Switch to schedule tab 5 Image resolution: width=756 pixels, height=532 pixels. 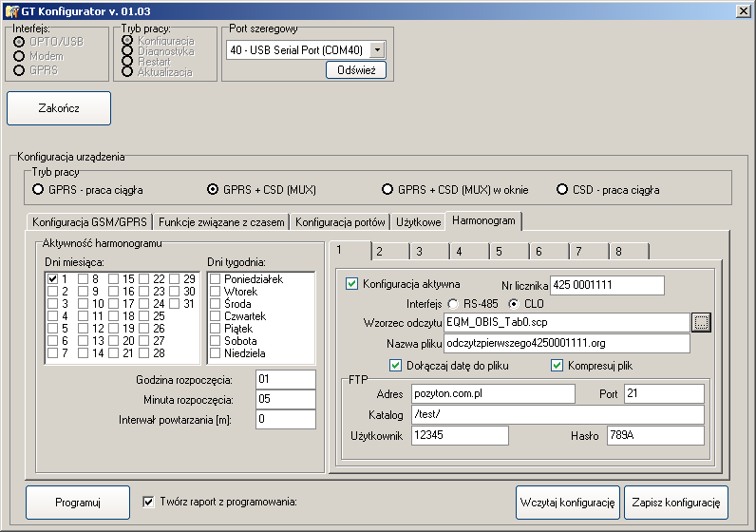pyautogui.click(x=510, y=252)
